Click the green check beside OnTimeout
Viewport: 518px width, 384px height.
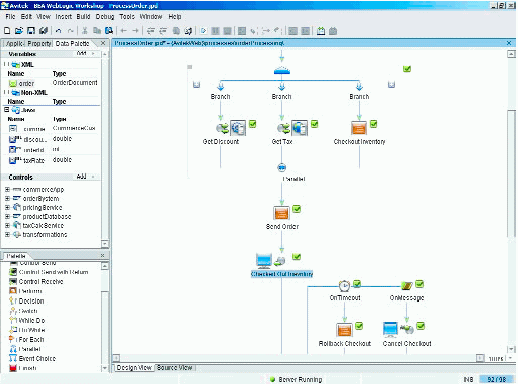(357, 284)
